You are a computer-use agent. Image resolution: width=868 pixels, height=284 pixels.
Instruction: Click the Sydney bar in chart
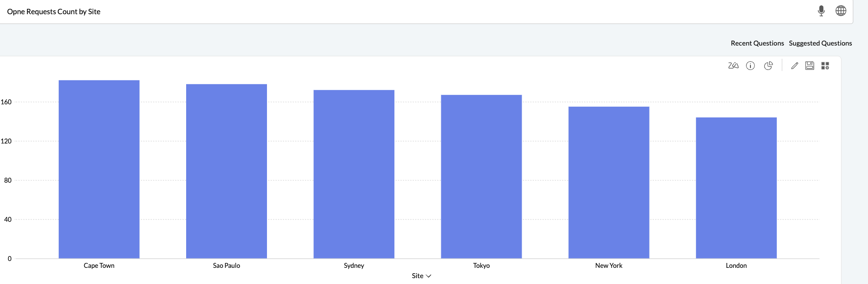coord(354,174)
